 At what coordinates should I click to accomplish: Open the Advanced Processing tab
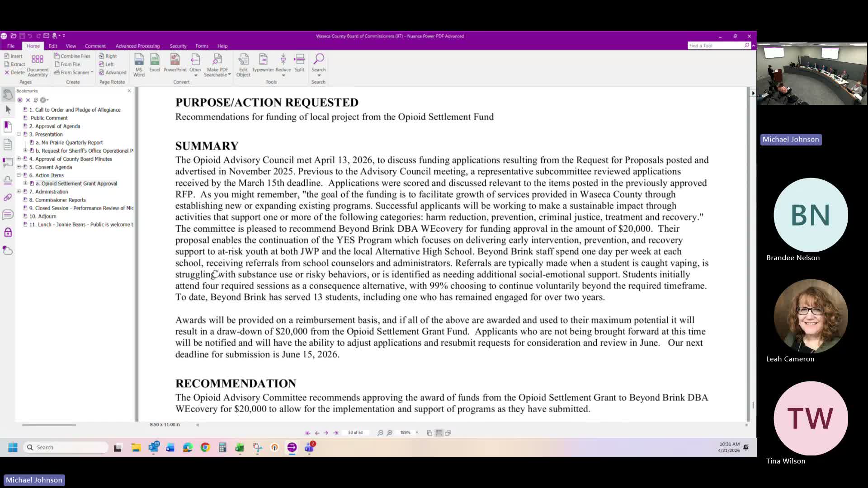[x=137, y=46]
